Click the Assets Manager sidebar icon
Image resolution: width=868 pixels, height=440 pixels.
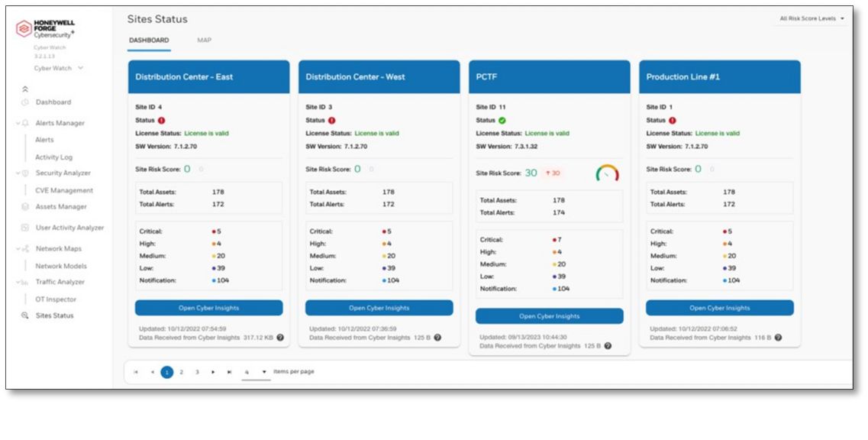point(24,207)
